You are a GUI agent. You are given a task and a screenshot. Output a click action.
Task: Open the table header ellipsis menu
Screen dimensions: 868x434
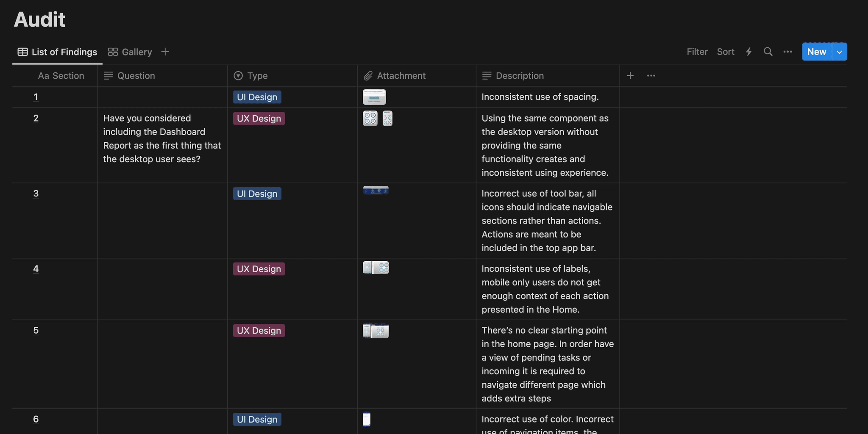[x=651, y=76]
